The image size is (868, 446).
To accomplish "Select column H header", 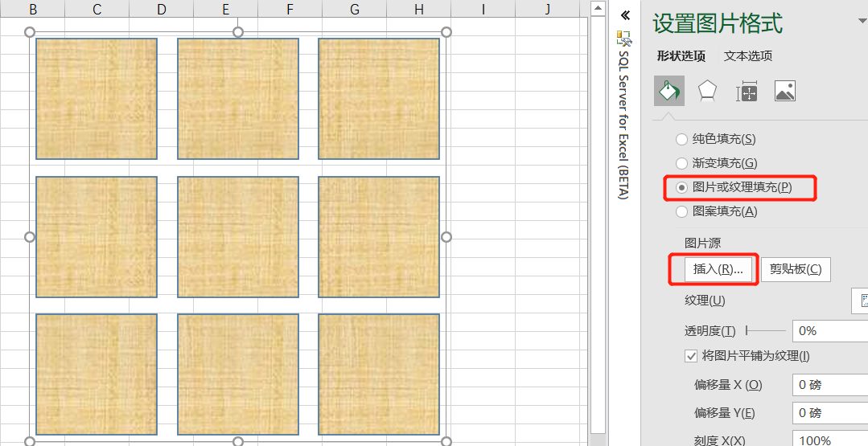I will tap(418, 9).
